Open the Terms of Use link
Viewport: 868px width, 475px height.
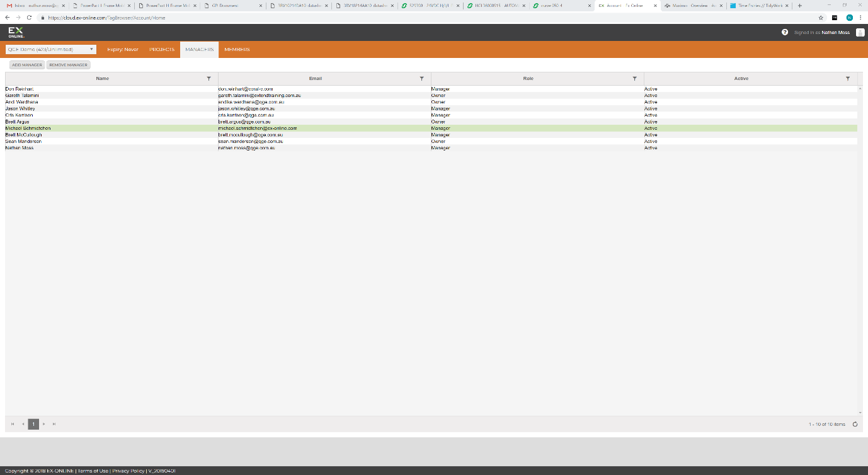click(93, 471)
